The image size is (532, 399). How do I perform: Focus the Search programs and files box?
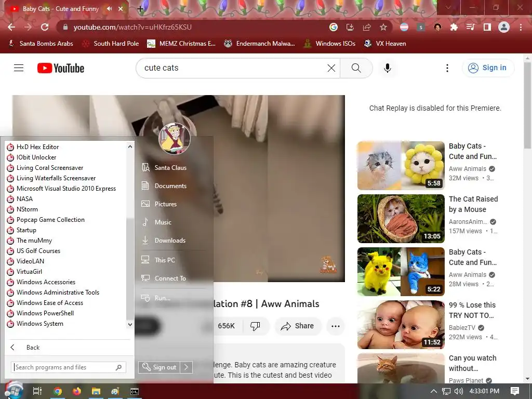[69, 367]
